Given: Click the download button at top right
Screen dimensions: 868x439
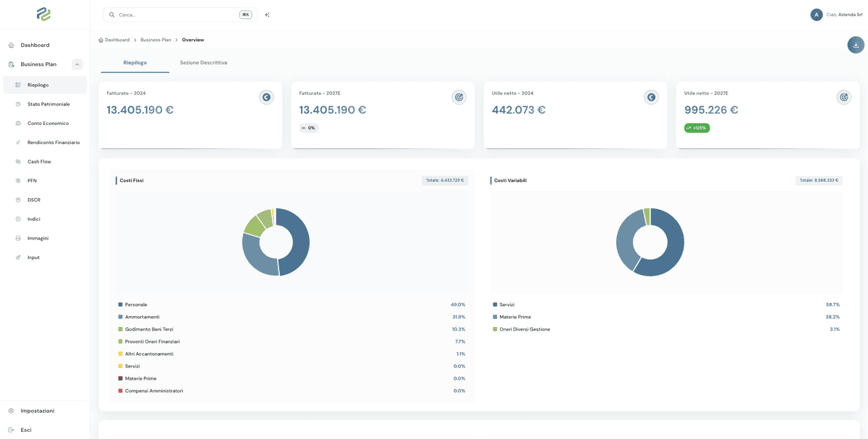Looking at the screenshot, I should pyautogui.click(x=856, y=45).
